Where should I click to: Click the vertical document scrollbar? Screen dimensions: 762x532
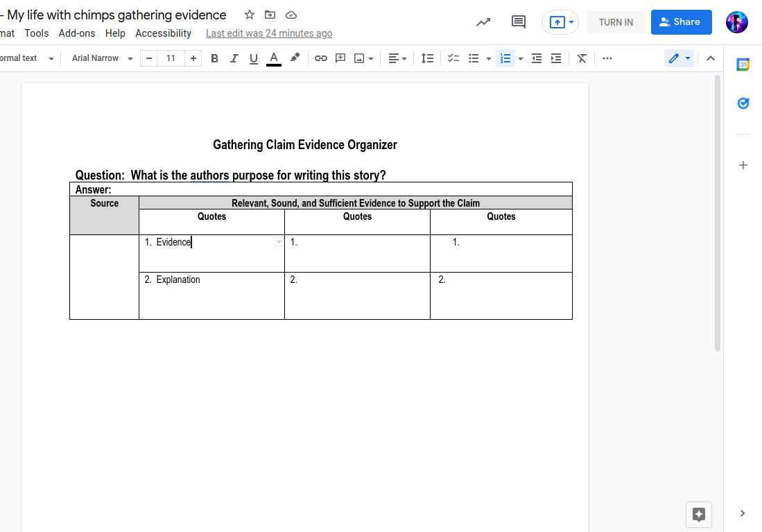(718, 213)
